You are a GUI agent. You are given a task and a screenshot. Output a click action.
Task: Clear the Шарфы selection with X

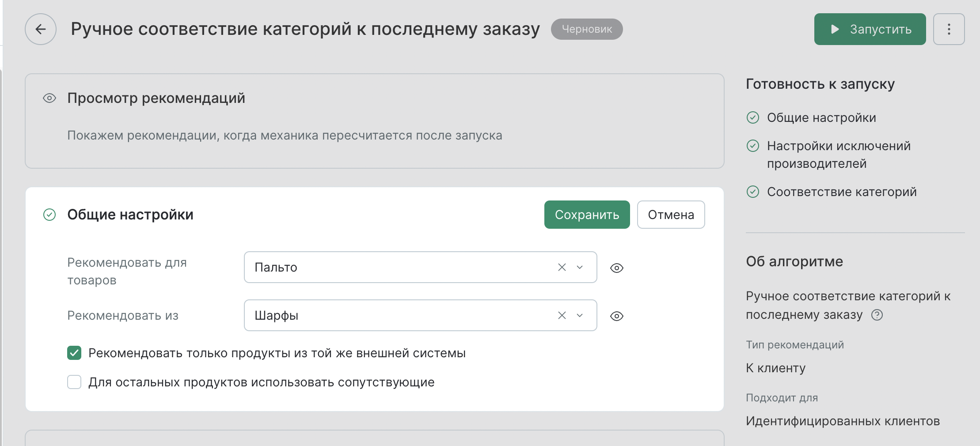pos(562,315)
